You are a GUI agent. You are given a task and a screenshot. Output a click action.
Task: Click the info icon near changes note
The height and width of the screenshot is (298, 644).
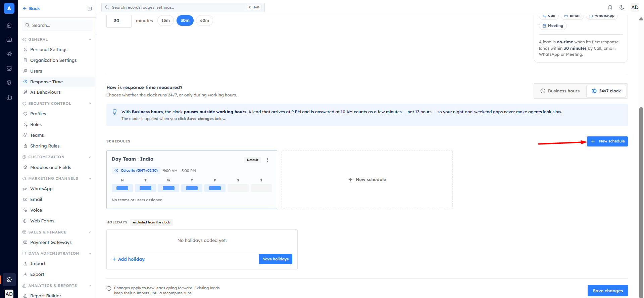[109, 288]
